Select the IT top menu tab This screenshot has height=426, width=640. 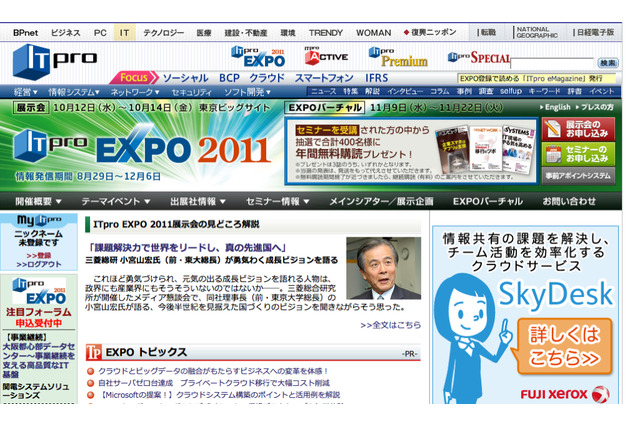coord(124,33)
